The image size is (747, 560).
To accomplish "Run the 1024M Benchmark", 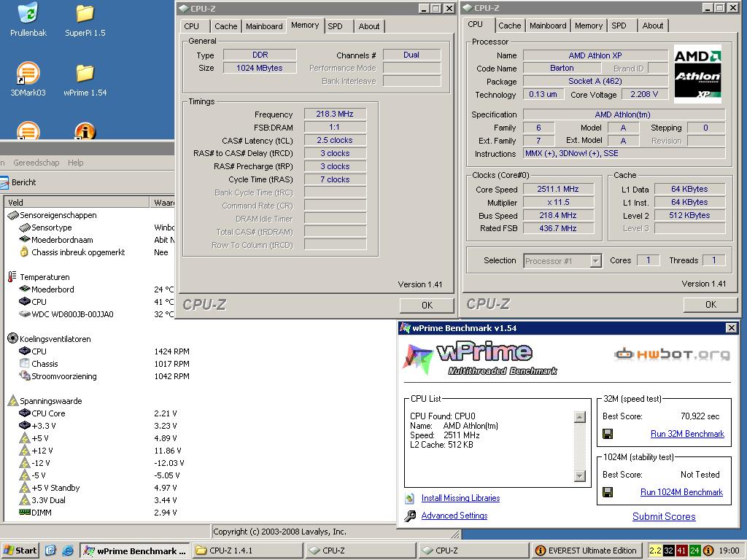I will (681, 492).
